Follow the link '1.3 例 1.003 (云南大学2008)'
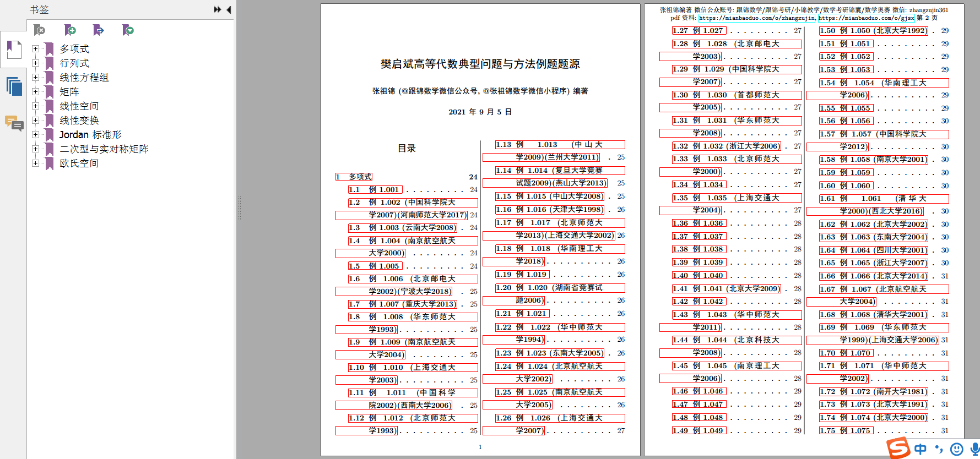This screenshot has width=980, height=459. (x=403, y=228)
